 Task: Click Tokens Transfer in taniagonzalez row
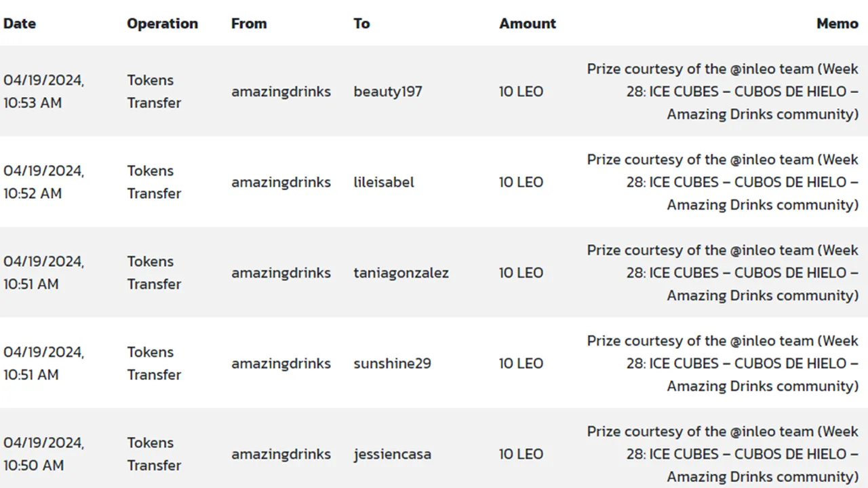pos(154,273)
